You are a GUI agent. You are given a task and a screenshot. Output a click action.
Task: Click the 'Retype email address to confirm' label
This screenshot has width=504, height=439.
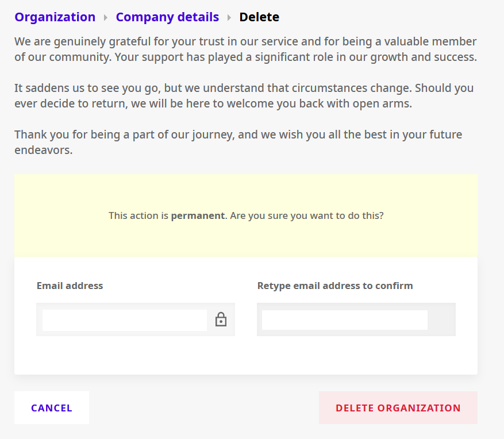[x=335, y=286]
